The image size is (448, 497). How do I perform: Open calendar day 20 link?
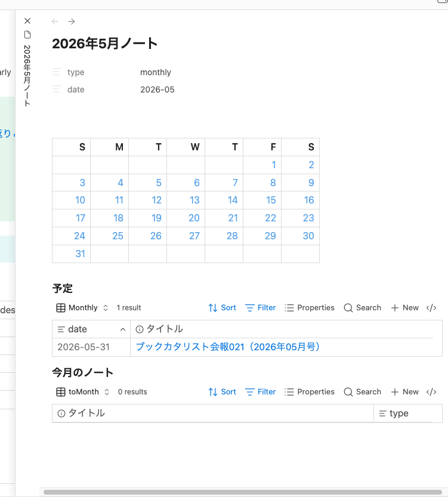tap(194, 218)
